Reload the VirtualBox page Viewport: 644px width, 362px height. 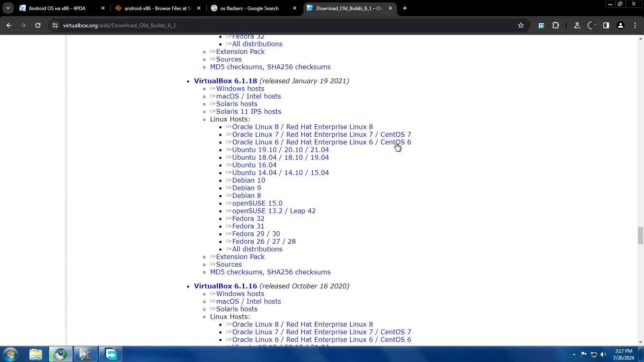[38, 25]
